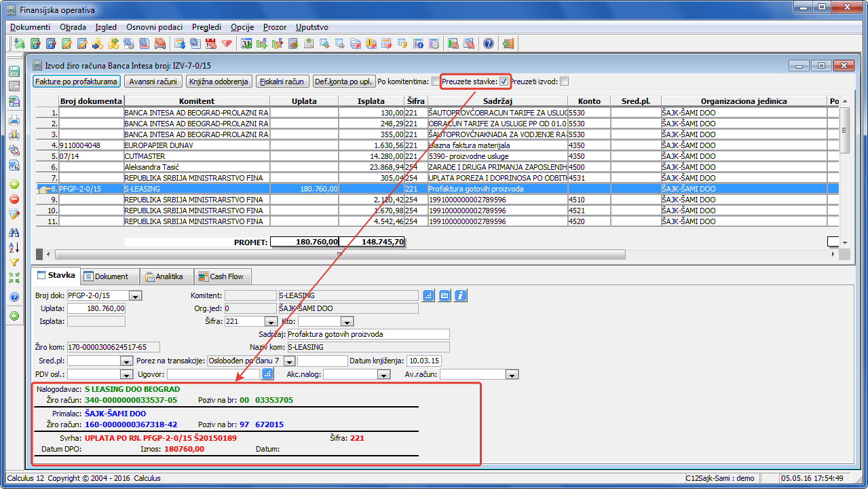The height and width of the screenshot is (489, 868).
Task: Open the Obrada menu
Action: [73, 27]
